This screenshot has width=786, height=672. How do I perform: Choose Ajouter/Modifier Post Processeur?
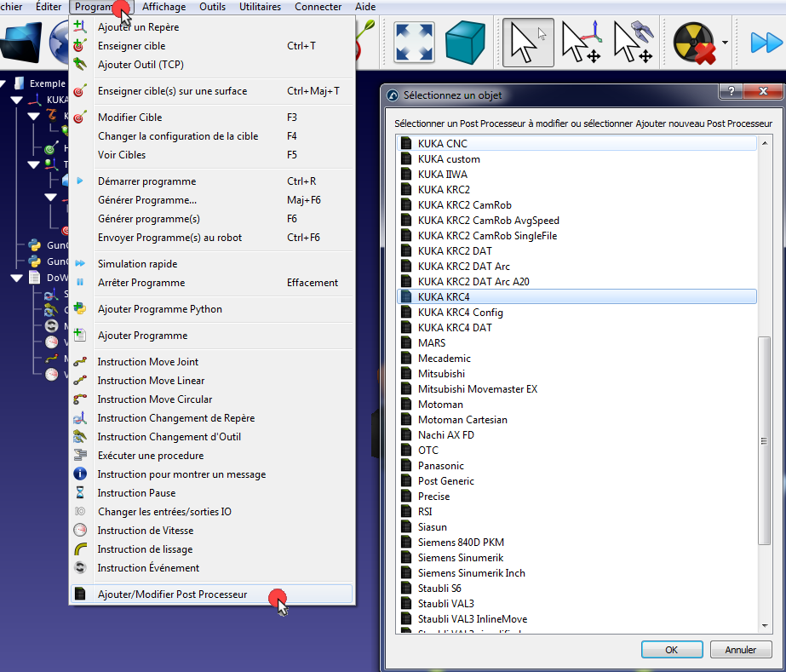(211, 594)
